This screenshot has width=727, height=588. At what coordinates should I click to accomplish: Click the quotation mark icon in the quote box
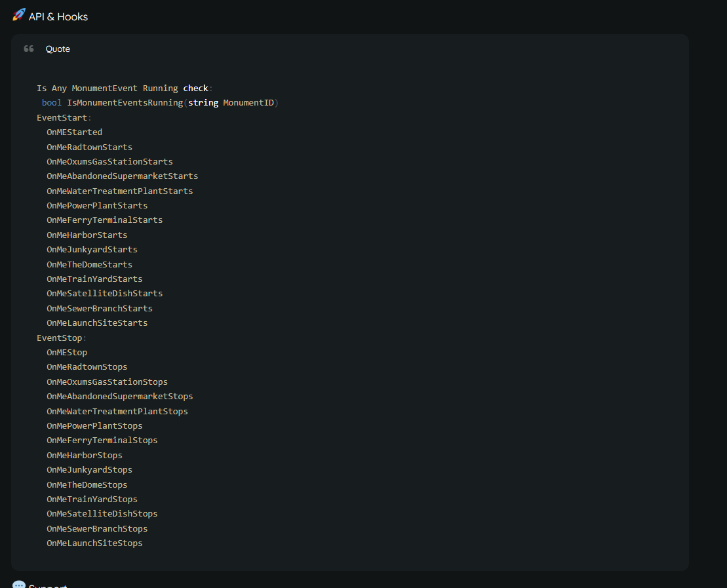click(x=29, y=49)
